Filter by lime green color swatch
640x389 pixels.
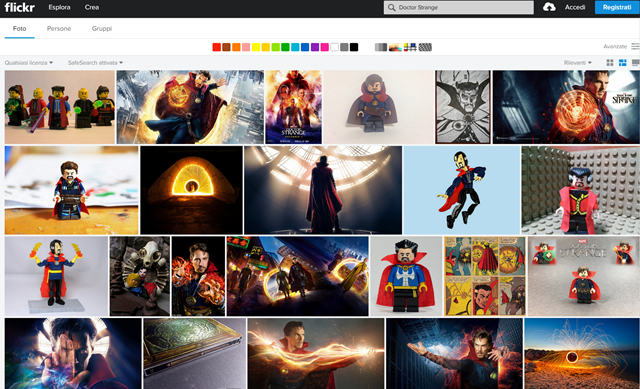tap(276, 47)
